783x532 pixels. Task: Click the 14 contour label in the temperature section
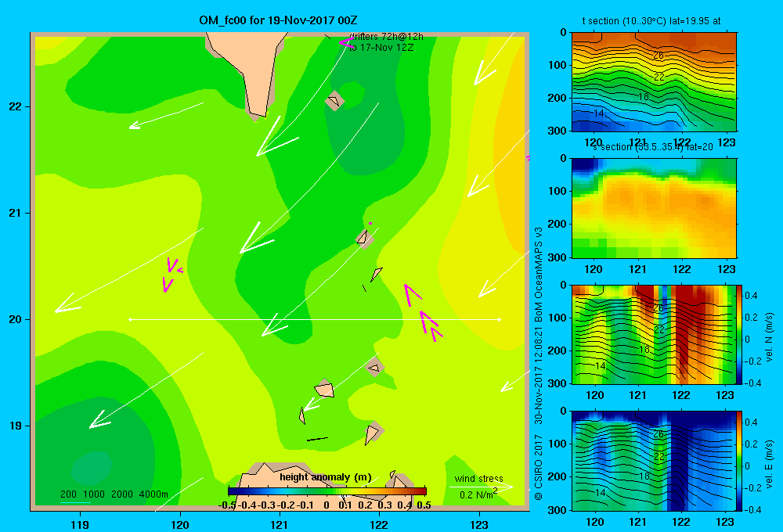point(598,113)
